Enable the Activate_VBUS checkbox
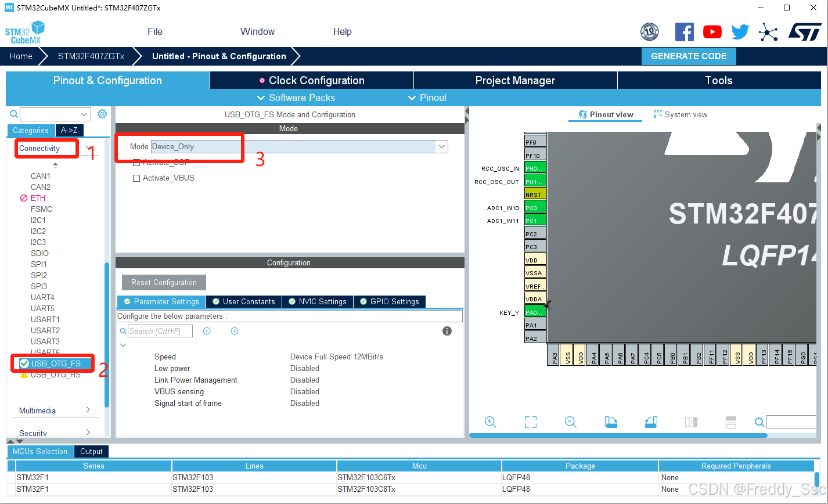 click(136, 178)
